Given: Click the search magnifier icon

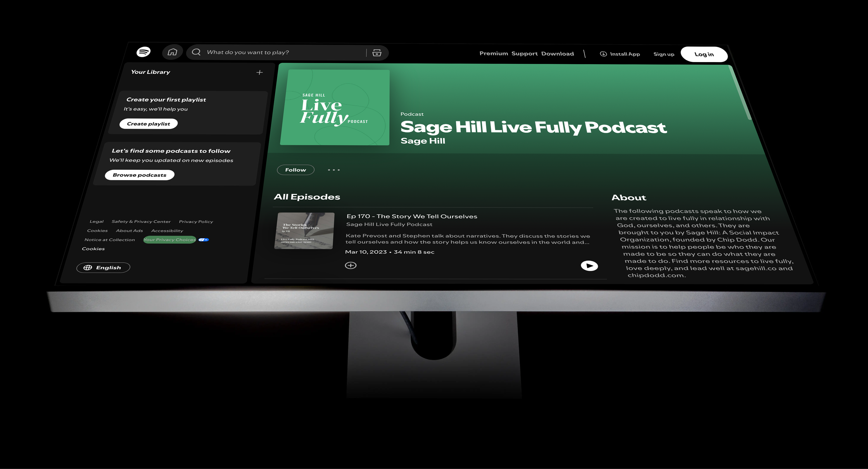Looking at the screenshot, I should coord(196,52).
